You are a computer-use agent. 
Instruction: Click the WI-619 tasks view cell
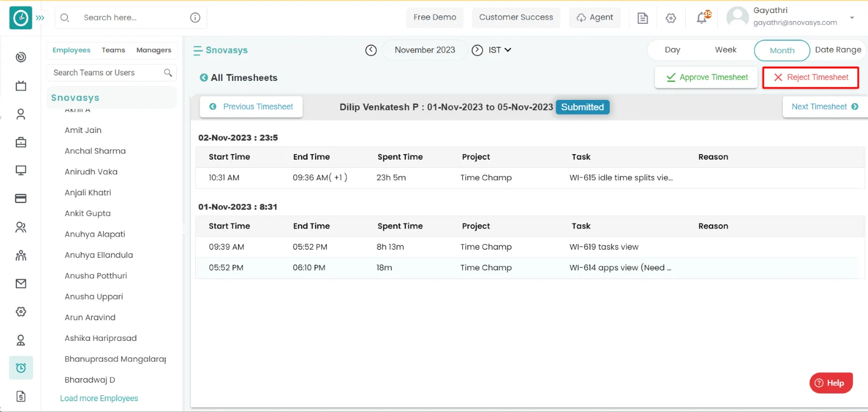click(x=604, y=247)
